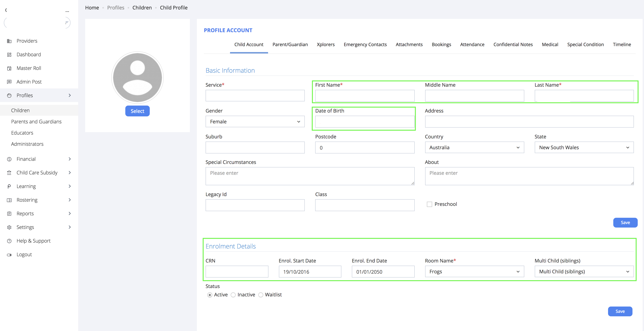Open the State dropdown showing New South Wales
Image resolution: width=644 pixels, height=331 pixels.
point(584,147)
